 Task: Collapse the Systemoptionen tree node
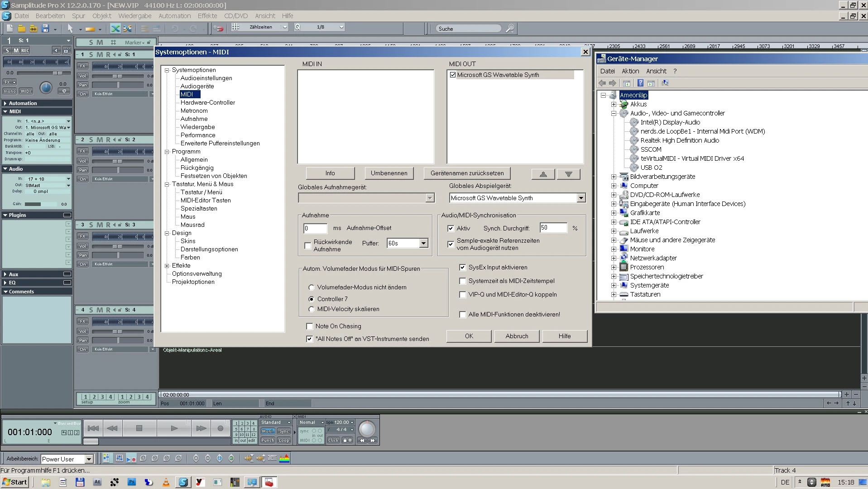167,70
